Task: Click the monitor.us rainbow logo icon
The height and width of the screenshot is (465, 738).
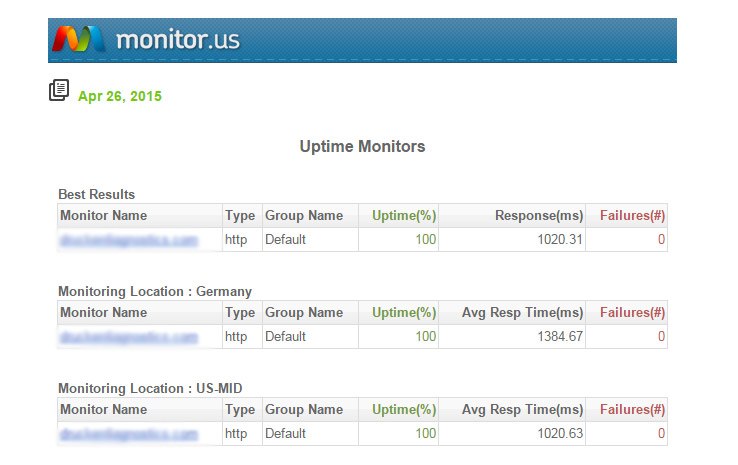Action: [79, 39]
